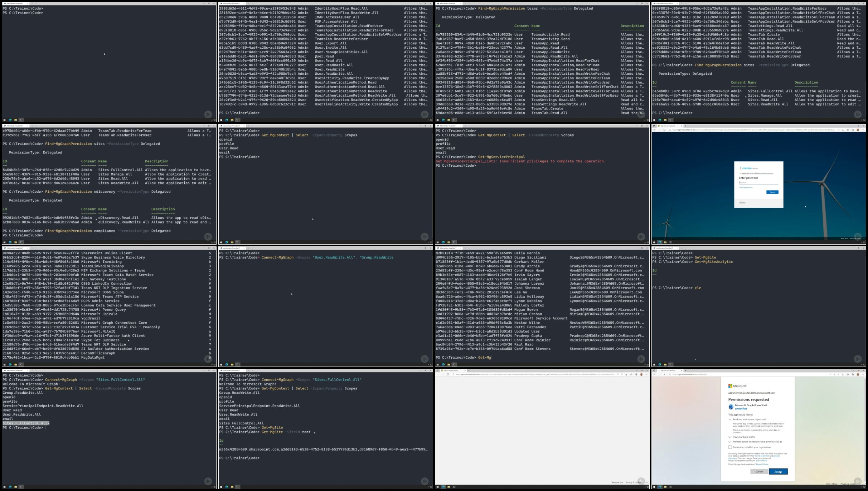Click 'Forgot my password' link
The height and width of the screenshot is (491, 868).
(x=746, y=187)
